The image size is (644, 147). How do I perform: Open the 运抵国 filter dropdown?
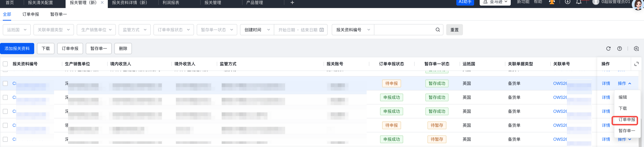pyautogui.click(x=17, y=30)
